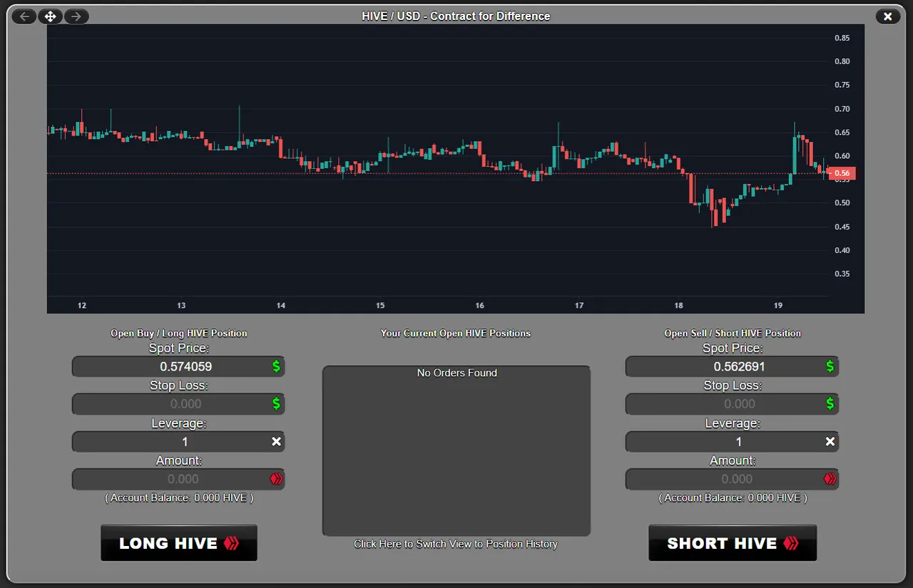Click the dollar icon beside short Spot Price

830,367
